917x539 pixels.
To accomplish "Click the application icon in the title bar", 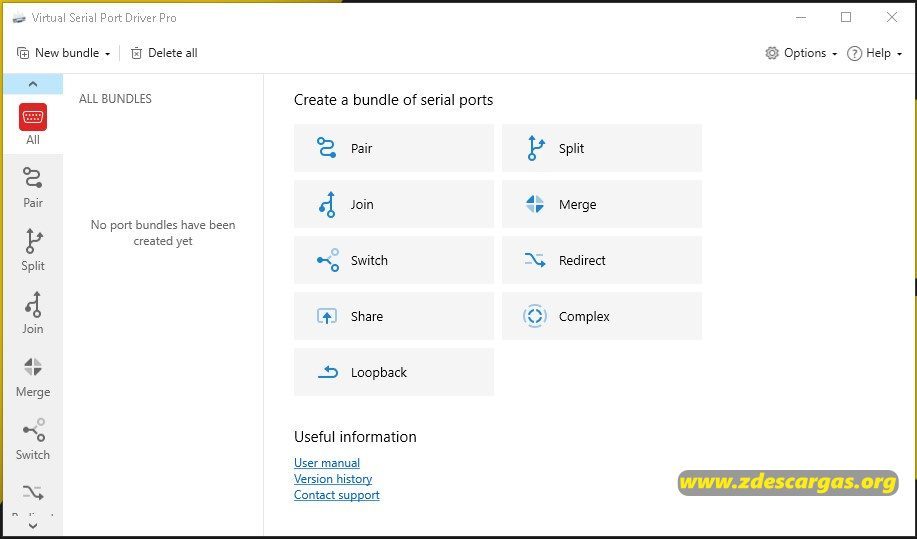I will (19, 18).
